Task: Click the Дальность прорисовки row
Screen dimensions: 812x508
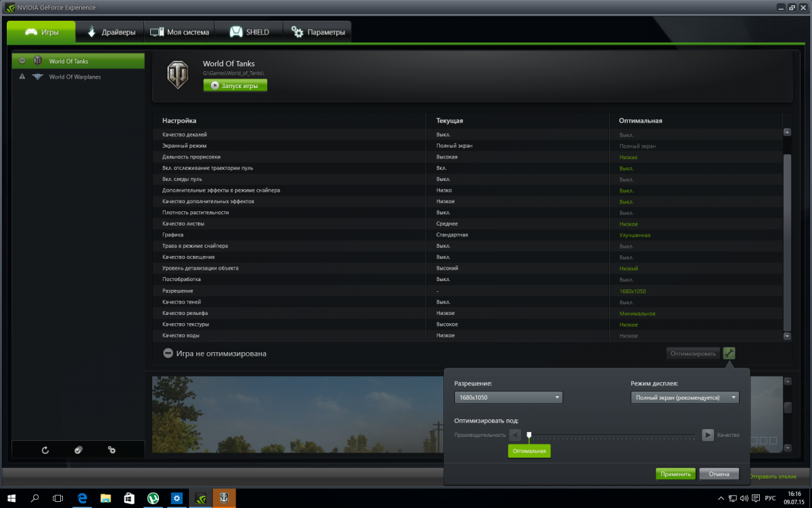Action: click(x=468, y=157)
